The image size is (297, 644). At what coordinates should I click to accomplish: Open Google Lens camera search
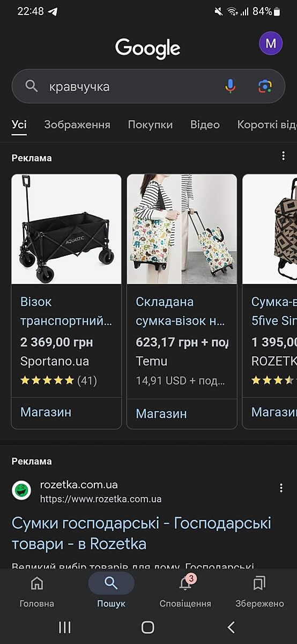tap(265, 86)
